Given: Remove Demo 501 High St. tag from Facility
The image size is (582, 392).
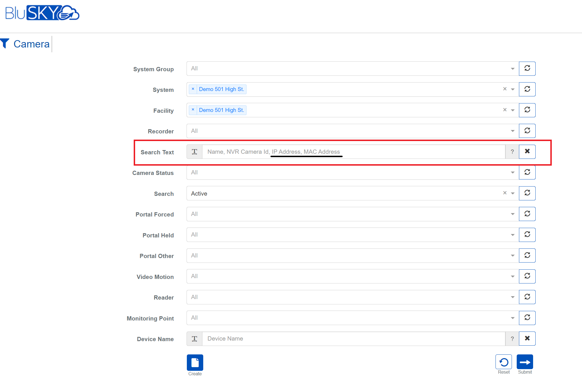Looking at the screenshot, I should 193,110.
